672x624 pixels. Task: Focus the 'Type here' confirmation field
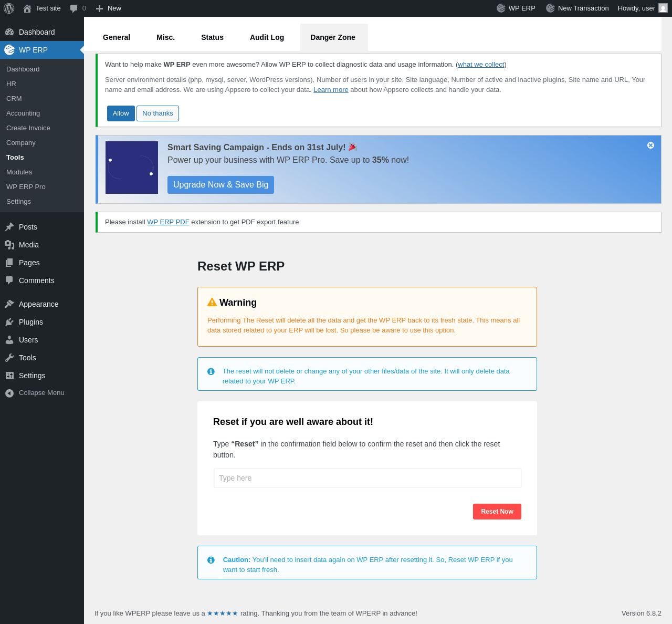click(x=367, y=478)
